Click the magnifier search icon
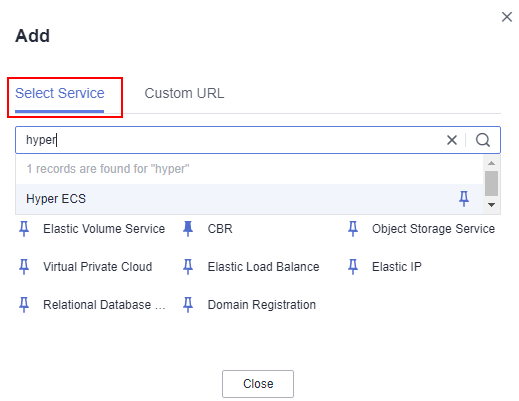The width and height of the screenshot is (519, 401). (483, 140)
